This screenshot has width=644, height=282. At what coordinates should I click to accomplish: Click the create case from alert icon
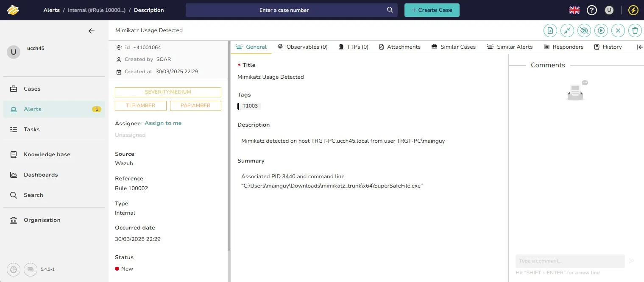[550, 30]
